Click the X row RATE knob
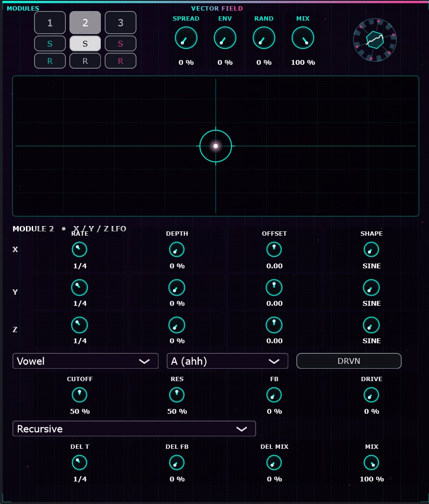 click(79, 250)
